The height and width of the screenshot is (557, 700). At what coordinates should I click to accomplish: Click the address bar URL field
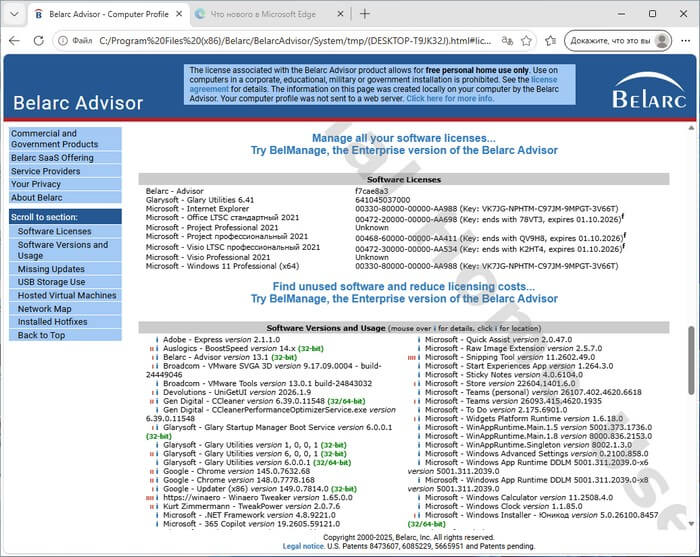(295, 41)
